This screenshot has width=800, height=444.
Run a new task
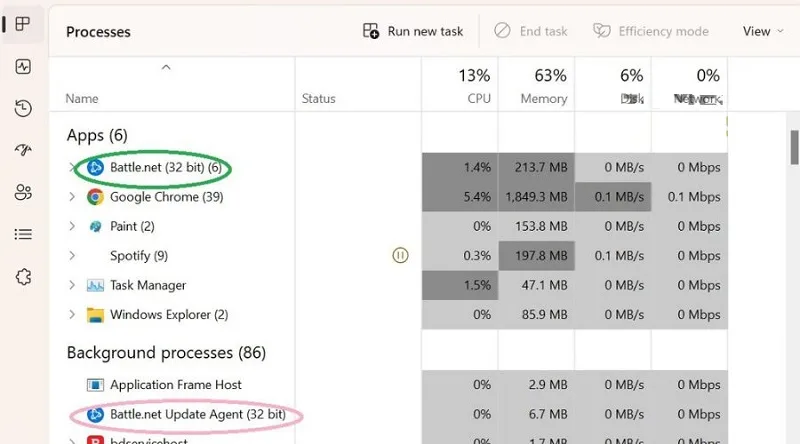click(413, 31)
